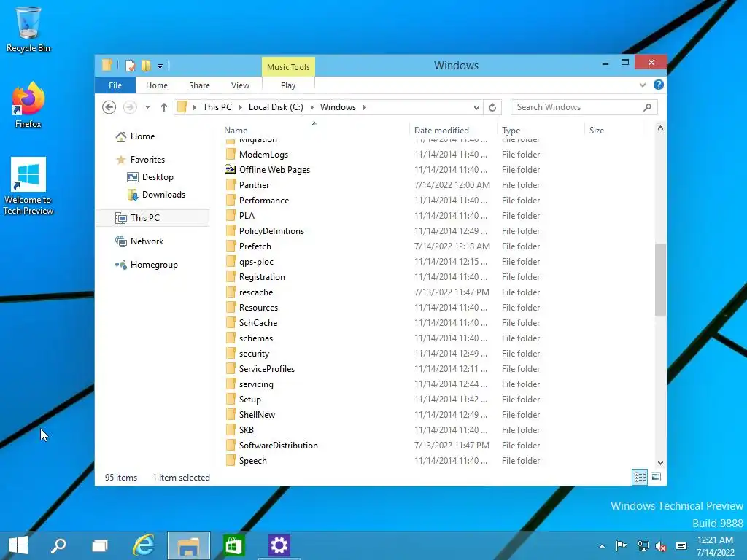The image size is (747, 560).
Task: Click the PLA folder icon
Action: point(231,216)
